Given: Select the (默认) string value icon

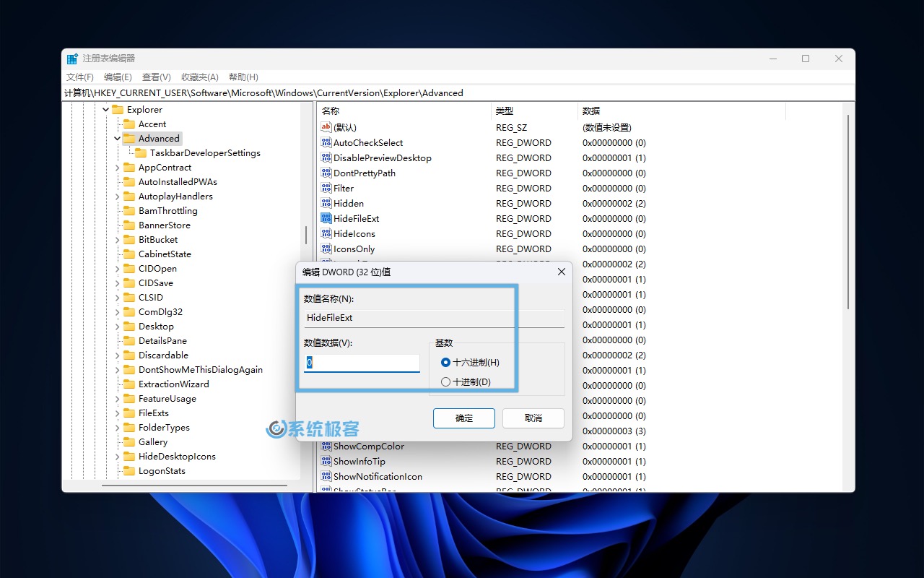Looking at the screenshot, I should point(326,127).
